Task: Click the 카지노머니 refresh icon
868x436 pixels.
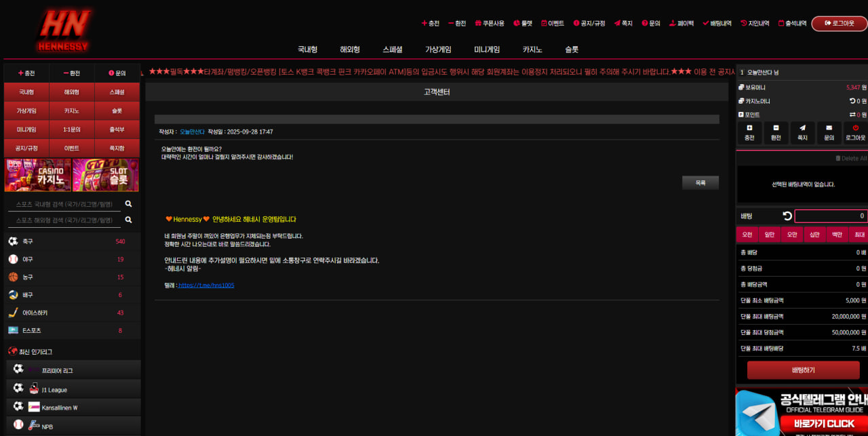Action: click(851, 101)
